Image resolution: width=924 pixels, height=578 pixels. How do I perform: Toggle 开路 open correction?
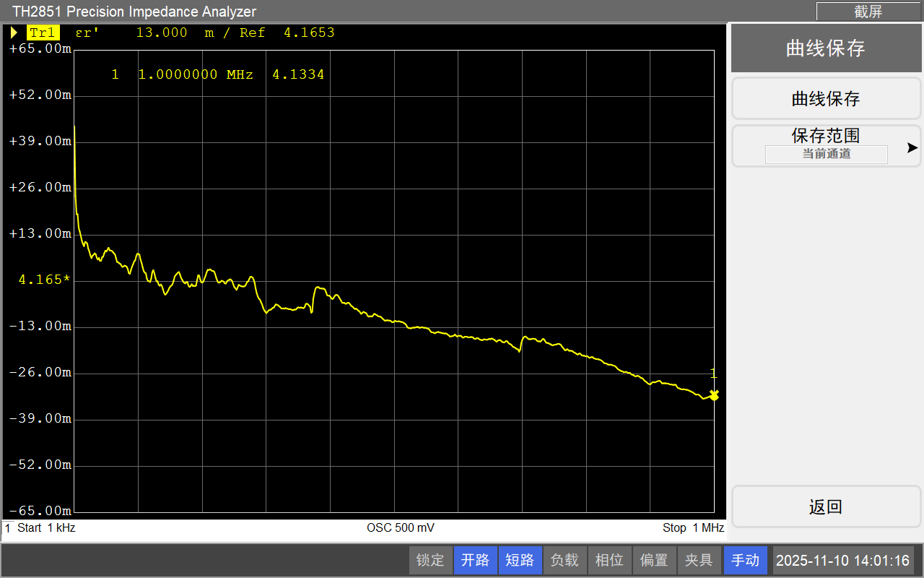pyautogui.click(x=475, y=560)
